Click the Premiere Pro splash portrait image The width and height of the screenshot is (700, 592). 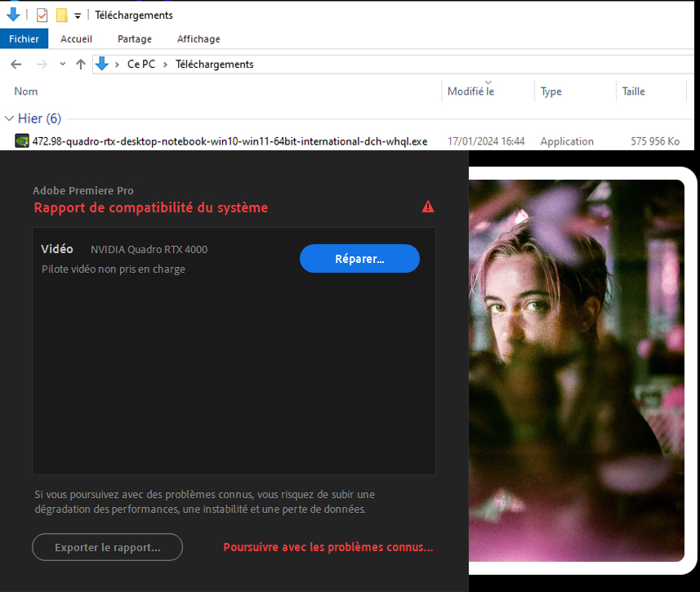click(x=577, y=371)
